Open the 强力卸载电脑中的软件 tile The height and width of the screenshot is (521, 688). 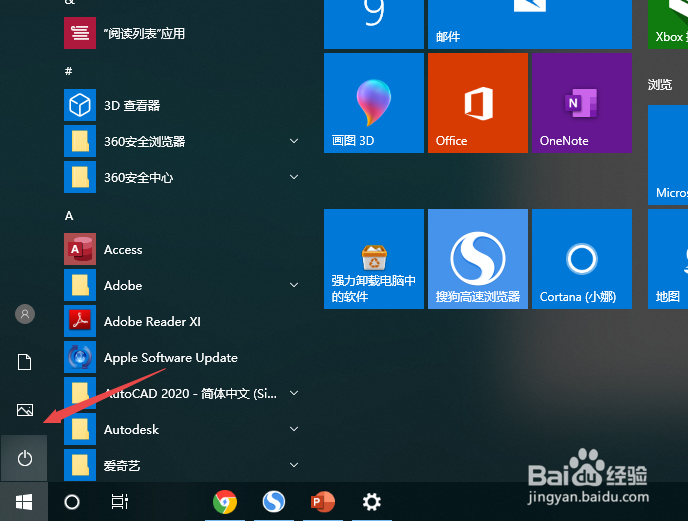[x=374, y=259]
